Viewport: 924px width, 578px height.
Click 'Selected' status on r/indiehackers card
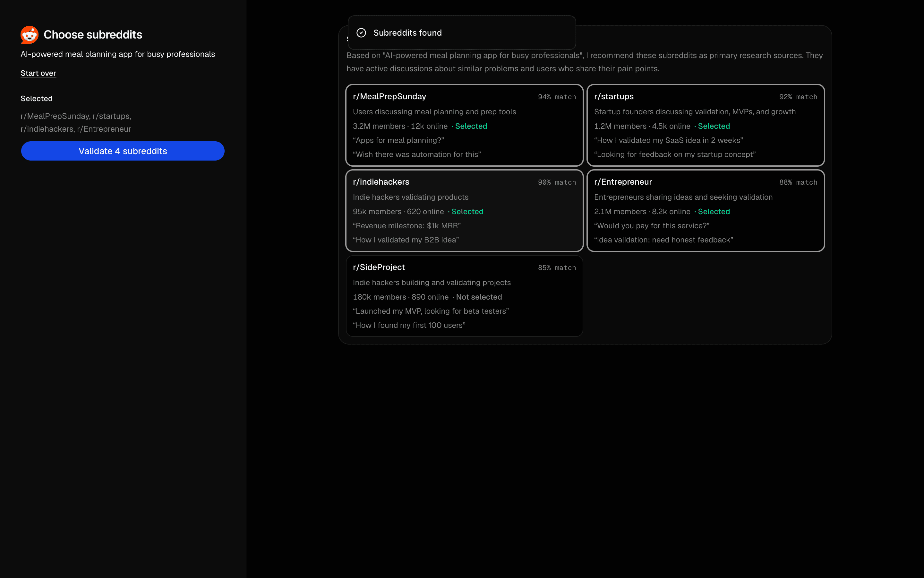point(467,211)
